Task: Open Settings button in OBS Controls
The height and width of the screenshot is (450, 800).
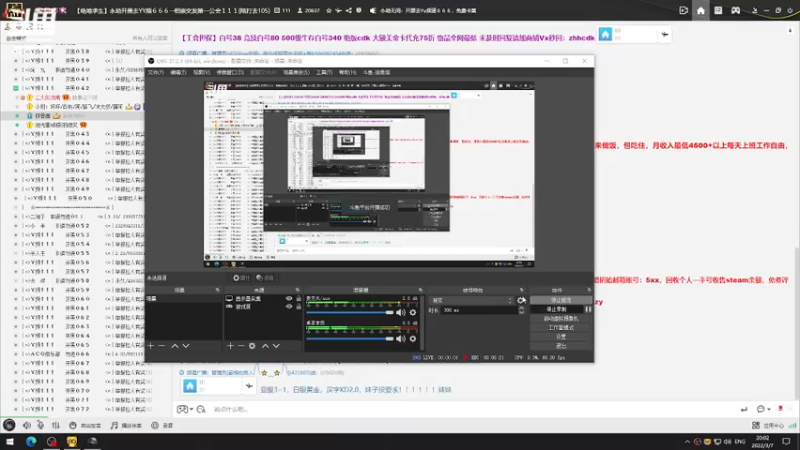Action: (561, 337)
